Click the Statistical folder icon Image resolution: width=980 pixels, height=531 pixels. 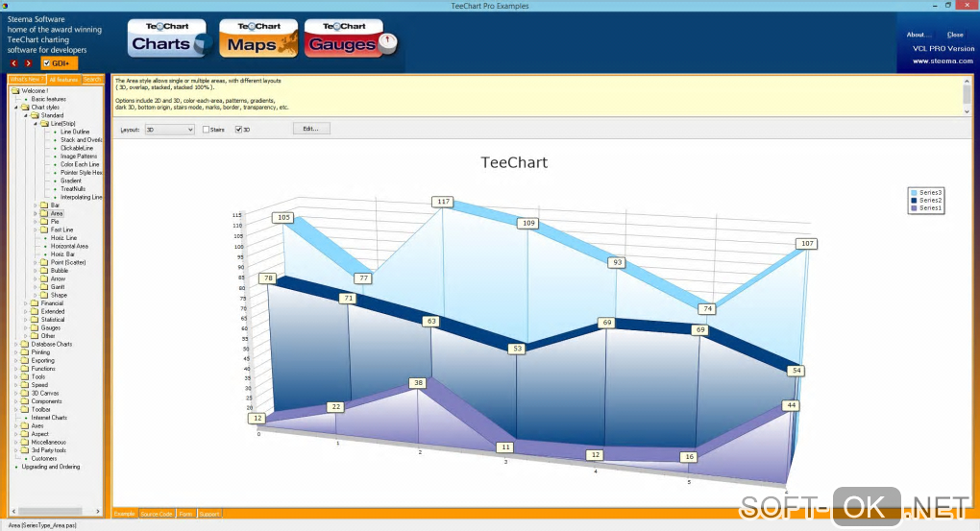click(35, 319)
